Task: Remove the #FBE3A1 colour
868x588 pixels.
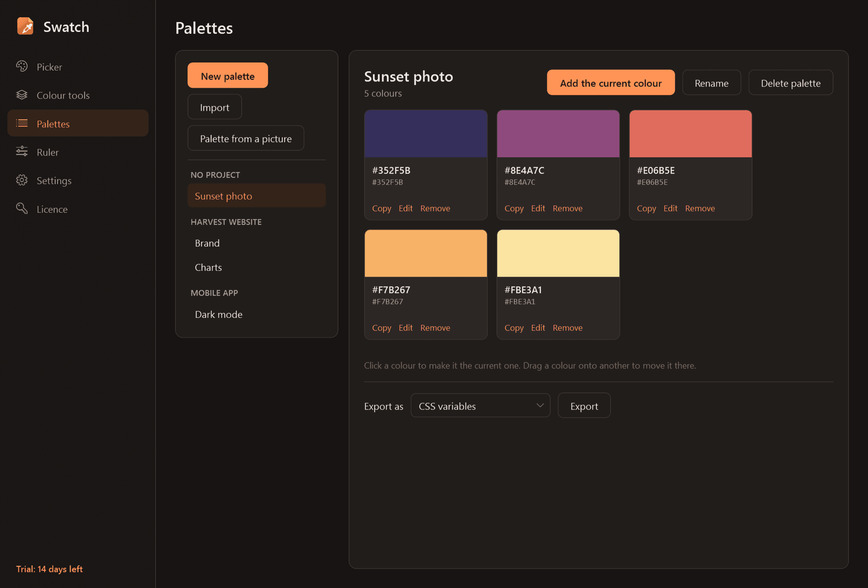Action: click(568, 327)
